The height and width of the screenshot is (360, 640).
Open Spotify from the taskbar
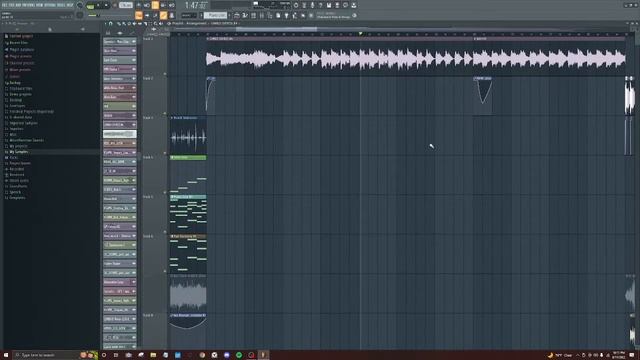pyautogui.click(x=239, y=355)
